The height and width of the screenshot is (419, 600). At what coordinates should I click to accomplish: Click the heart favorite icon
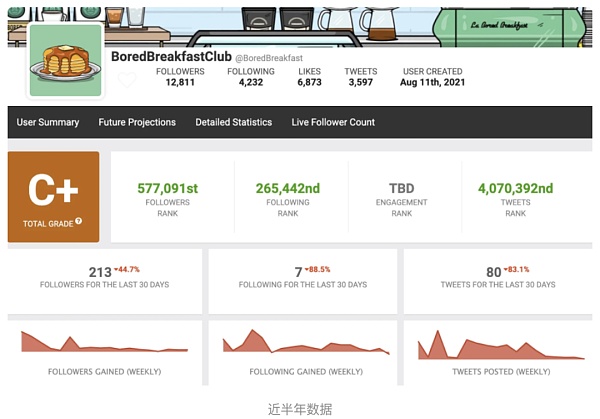(x=127, y=80)
